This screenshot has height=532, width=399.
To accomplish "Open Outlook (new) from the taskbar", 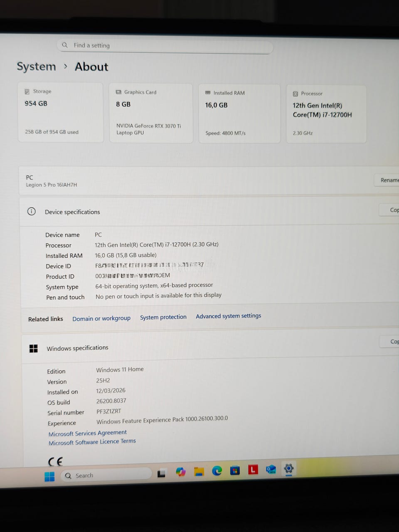I will coord(271,469).
